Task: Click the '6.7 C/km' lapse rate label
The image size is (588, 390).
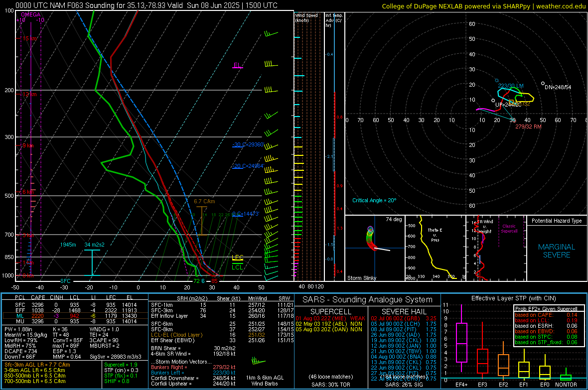Action: pos(204,201)
